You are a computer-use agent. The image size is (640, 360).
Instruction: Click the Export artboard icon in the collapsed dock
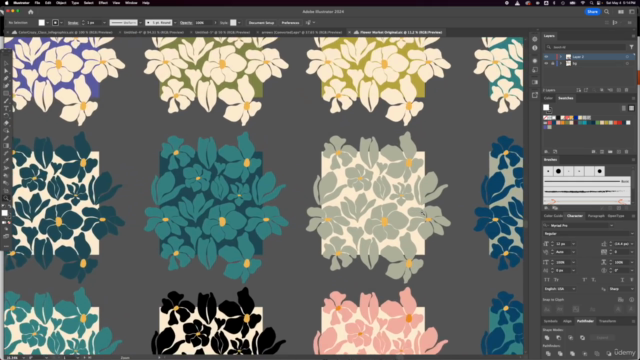[535, 95]
